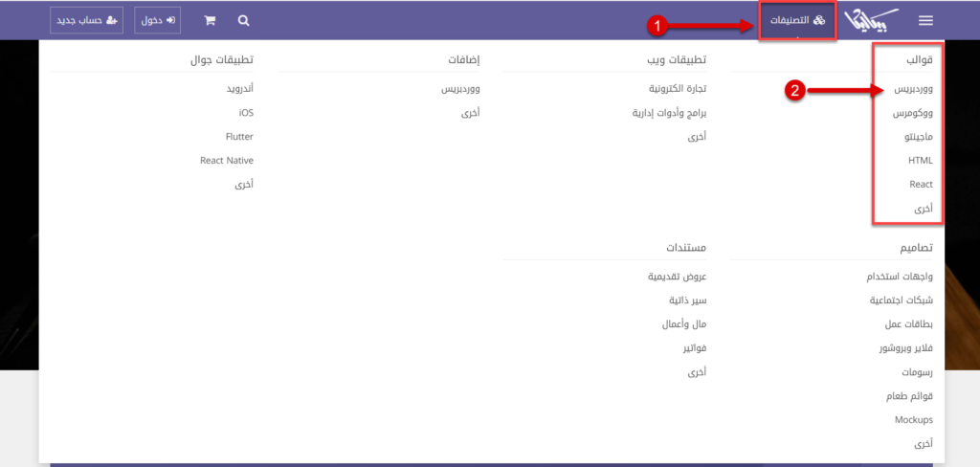Screen dimensions: 980x467
Task: Open the shopping cart icon
Action: coord(210,20)
